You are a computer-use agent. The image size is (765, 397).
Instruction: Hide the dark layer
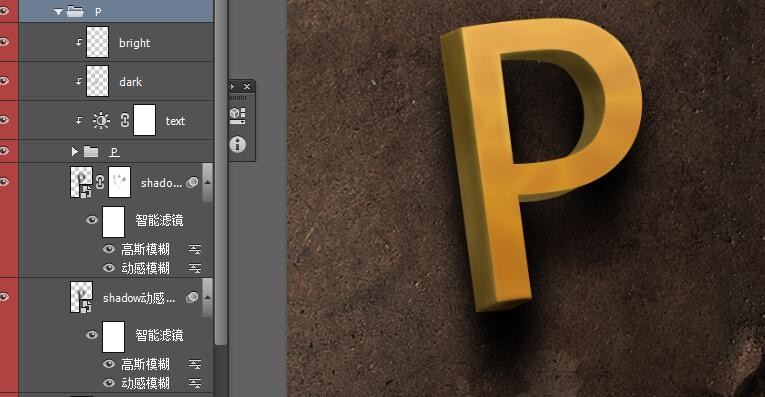[x=4, y=81]
